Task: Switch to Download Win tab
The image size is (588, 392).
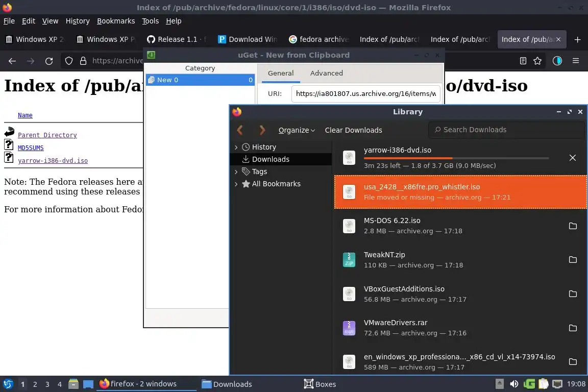Action: (x=248, y=39)
